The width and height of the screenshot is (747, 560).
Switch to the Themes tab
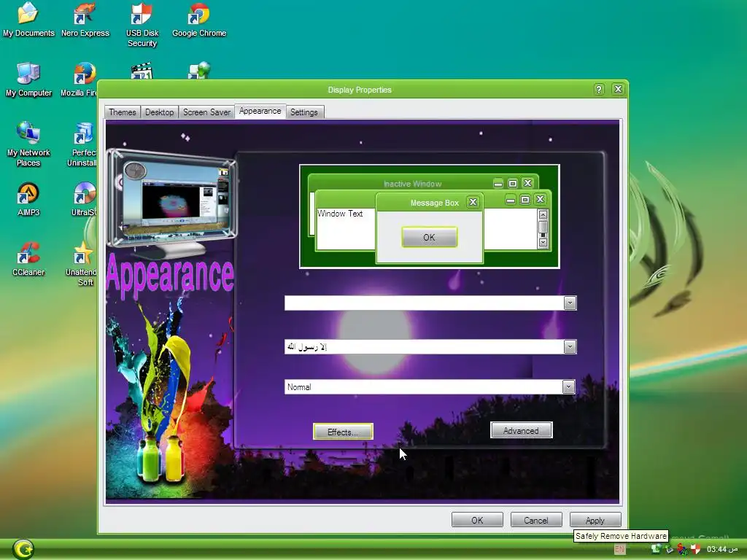(123, 112)
